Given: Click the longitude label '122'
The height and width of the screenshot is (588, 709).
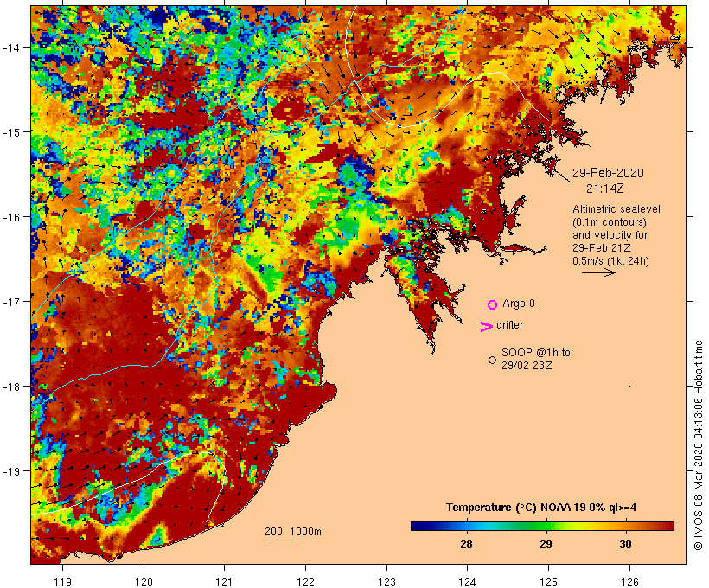Looking at the screenshot, I should [306, 582].
